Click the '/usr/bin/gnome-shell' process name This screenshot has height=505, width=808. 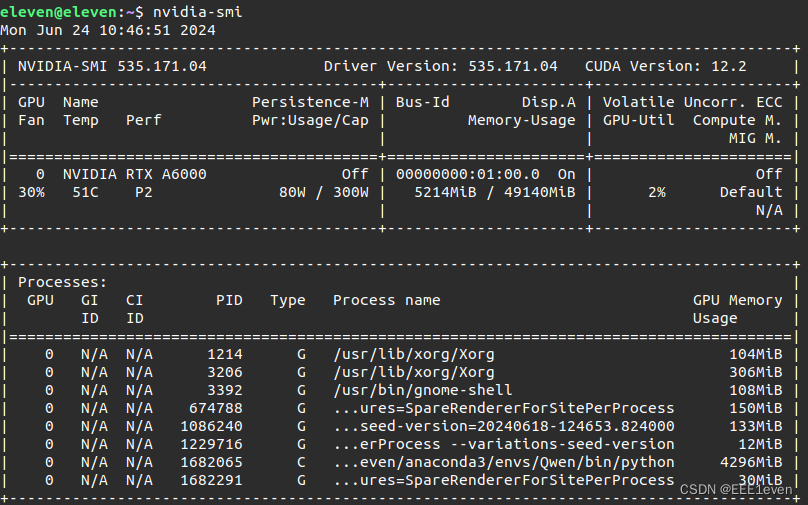[x=423, y=390]
